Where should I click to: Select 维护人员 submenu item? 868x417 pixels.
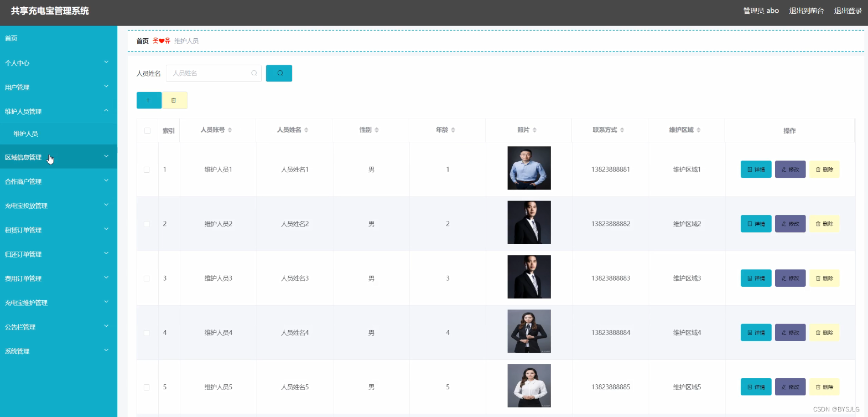click(59, 133)
